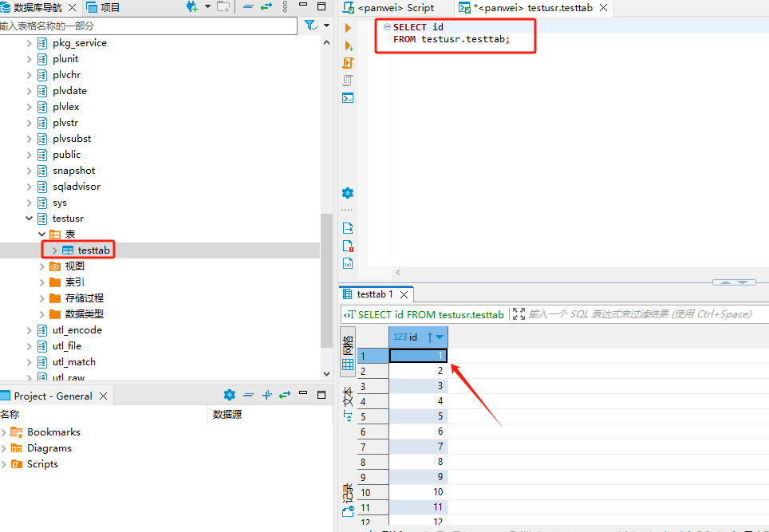Switch to the 项目 tab
The width and height of the screenshot is (769, 532).
104,7
